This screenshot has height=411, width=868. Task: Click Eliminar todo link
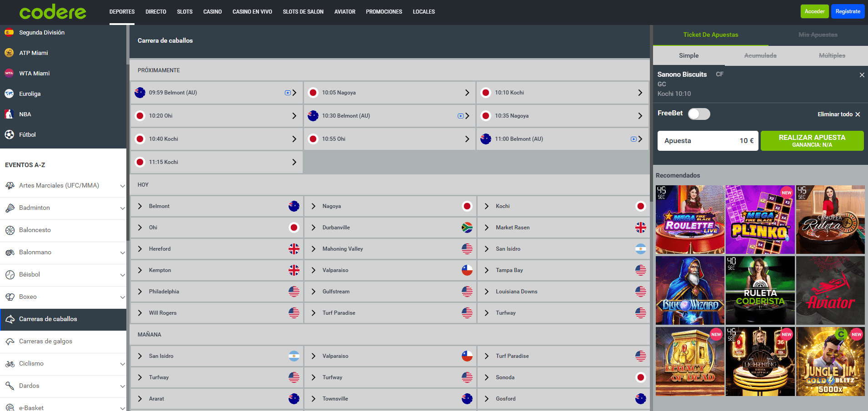pos(839,114)
